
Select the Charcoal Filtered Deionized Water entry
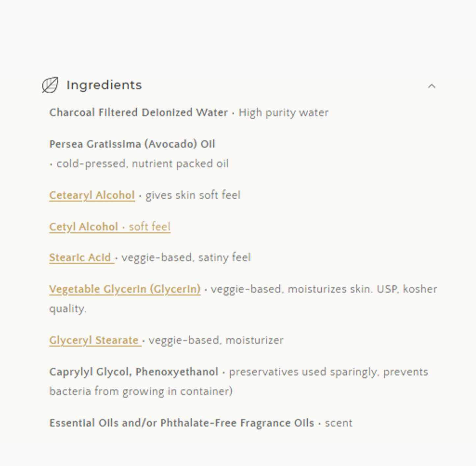138,112
